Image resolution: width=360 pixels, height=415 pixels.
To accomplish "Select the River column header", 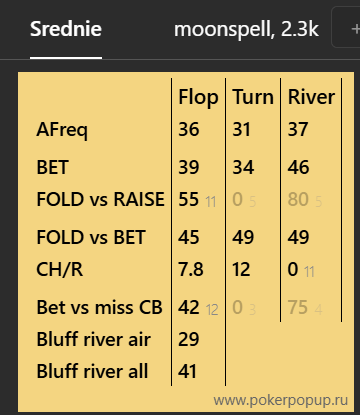I will [x=311, y=97].
